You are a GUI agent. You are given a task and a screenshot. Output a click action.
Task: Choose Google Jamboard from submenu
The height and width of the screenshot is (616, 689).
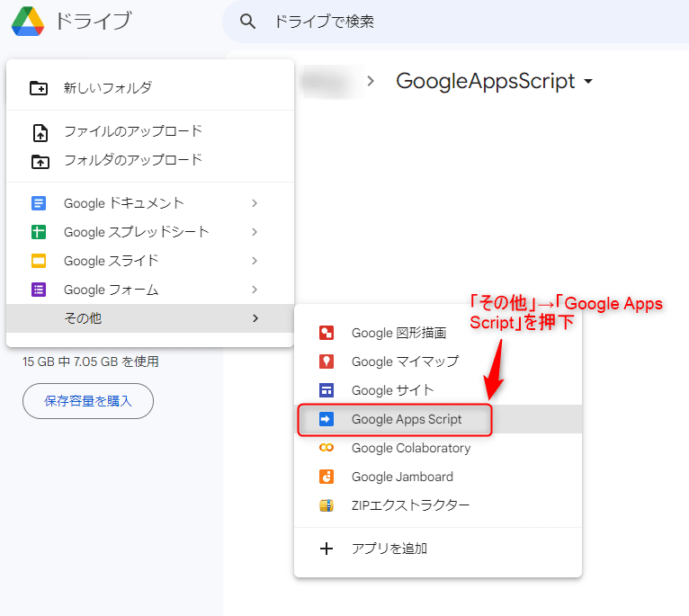(x=438, y=477)
